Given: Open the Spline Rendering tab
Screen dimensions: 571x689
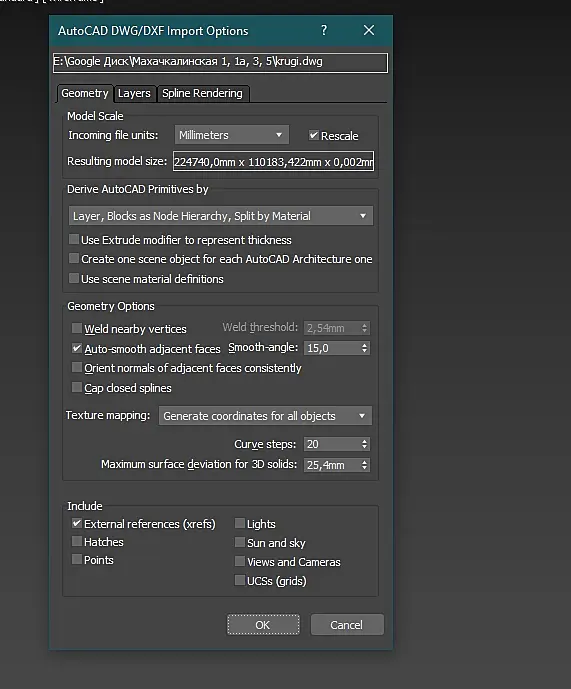Looking at the screenshot, I should click(202, 93).
